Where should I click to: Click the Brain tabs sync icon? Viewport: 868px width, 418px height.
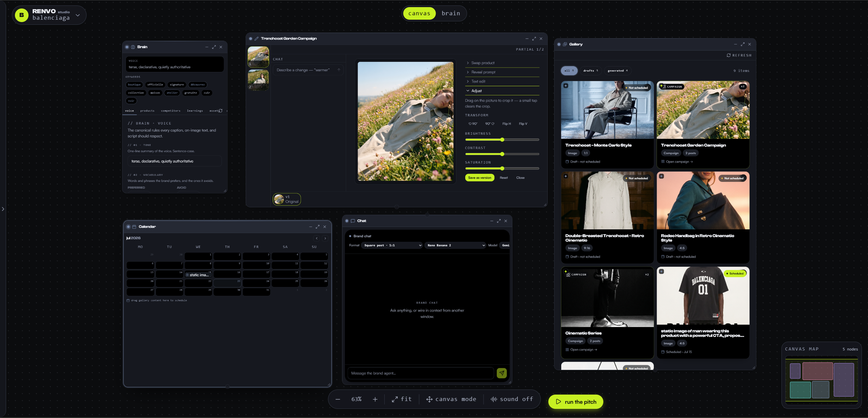click(221, 111)
